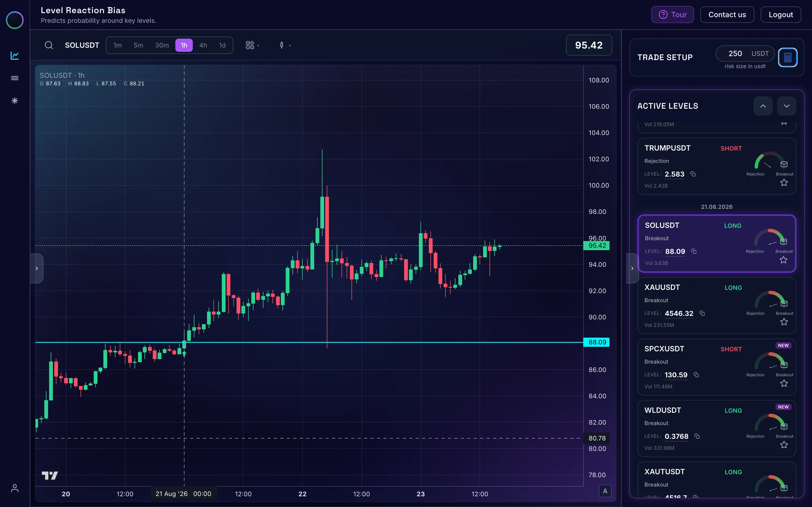Switch to the 4h timeframe
The width and height of the screenshot is (812, 507).
[203, 45]
